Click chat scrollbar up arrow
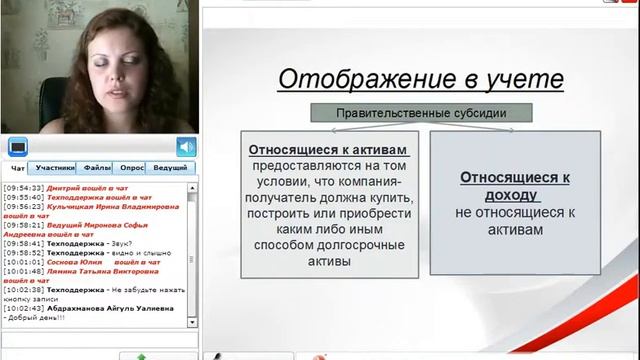The image size is (640, 360). 192,188
